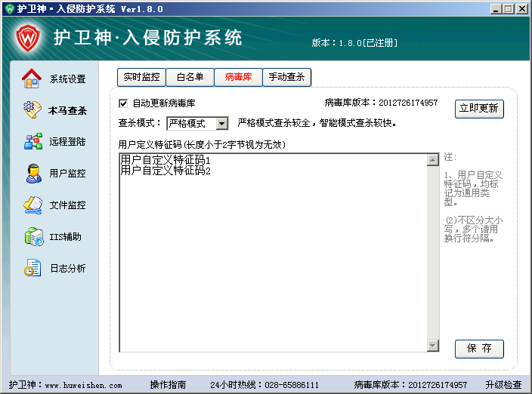The image size is (532, 394).
Task: Click line 用户自定义特征码1 in the text area
Action: click(165, 159)
